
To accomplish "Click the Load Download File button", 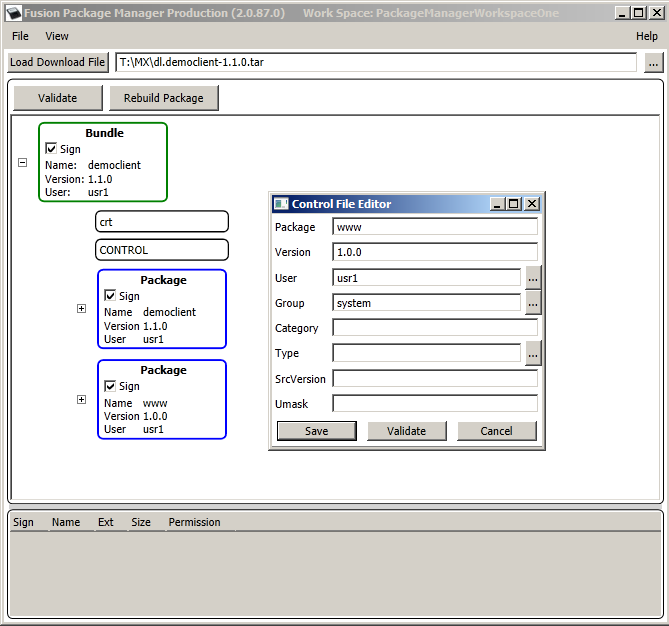I will tap(58, 62).
